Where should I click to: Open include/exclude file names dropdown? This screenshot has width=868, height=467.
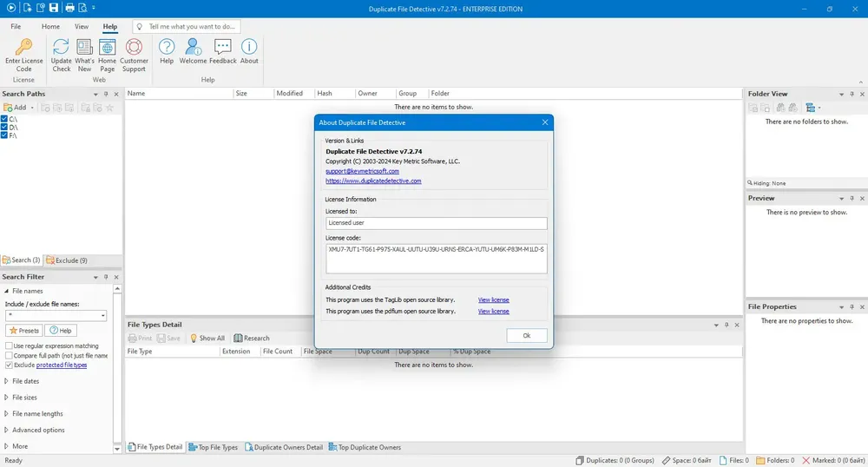point(103,315)
